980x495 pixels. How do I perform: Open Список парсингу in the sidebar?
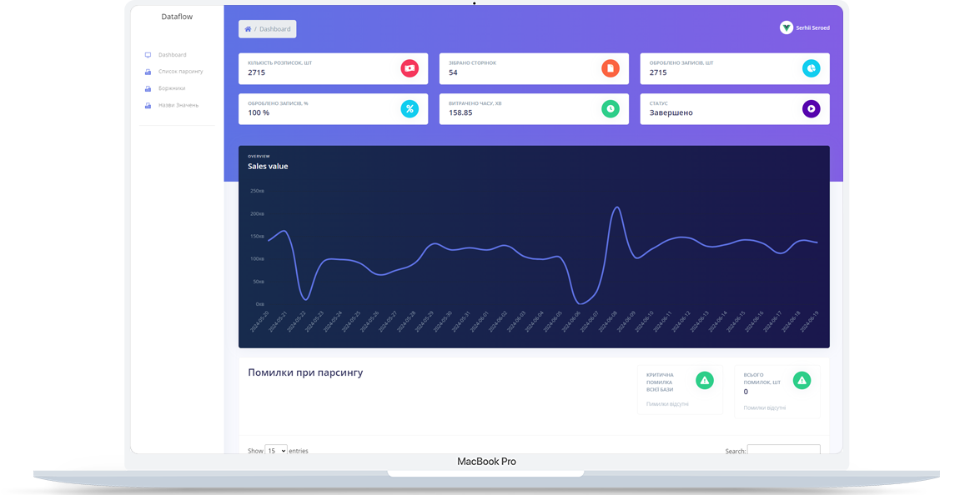[x=180, y=72]
